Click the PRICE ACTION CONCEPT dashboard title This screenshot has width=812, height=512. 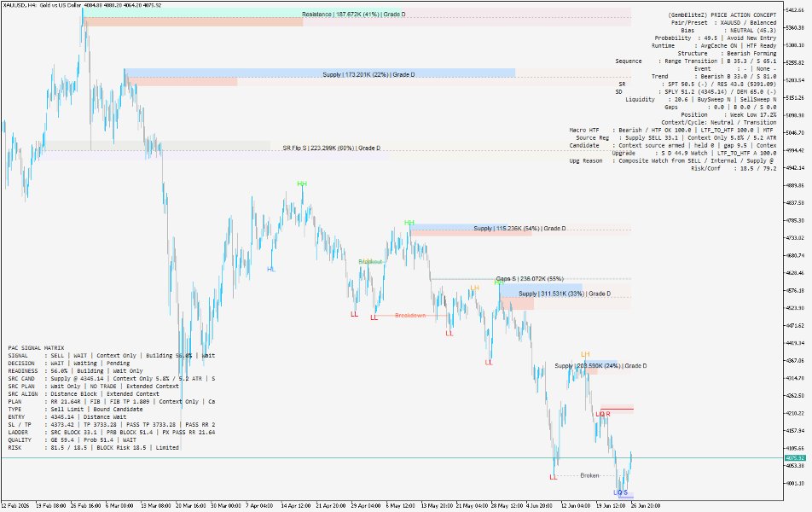click(x=743, y=15)
